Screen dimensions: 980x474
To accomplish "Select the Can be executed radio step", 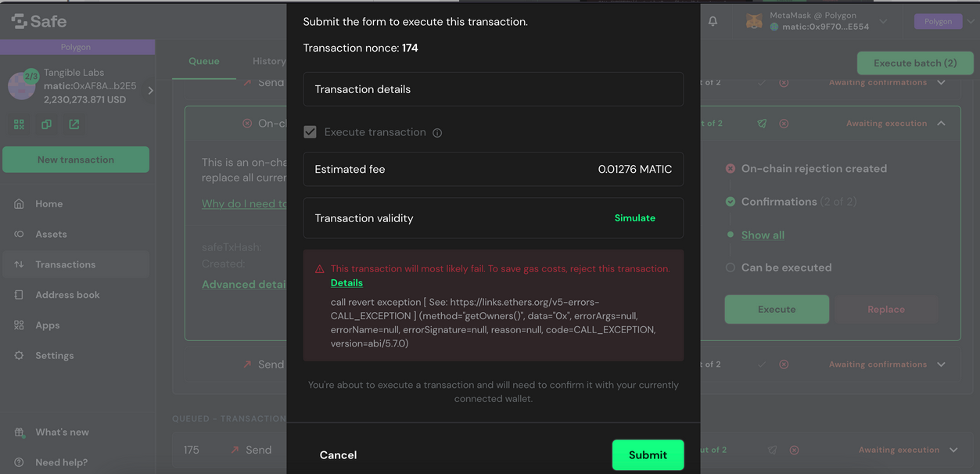I will 730,267.
